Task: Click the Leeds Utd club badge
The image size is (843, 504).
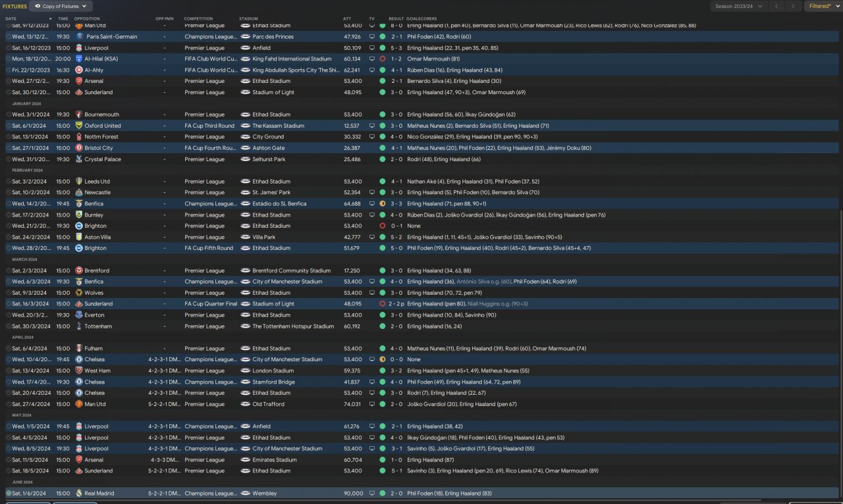Action: (x=79, y=182)
